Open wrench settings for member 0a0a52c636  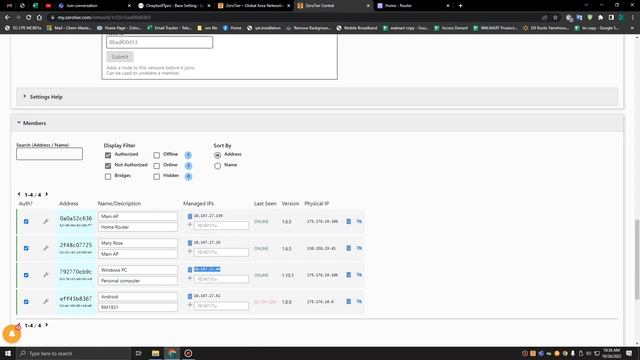coord(46,221)
